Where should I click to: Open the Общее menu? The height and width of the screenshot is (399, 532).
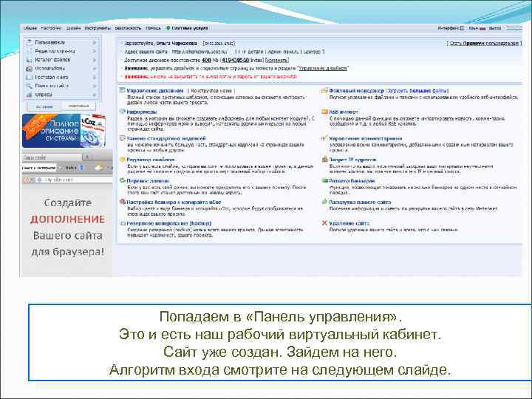[x=30, y=28]
